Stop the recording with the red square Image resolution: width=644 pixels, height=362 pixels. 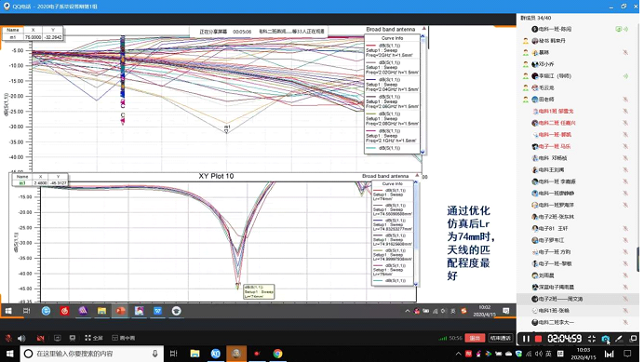[539, 339]
